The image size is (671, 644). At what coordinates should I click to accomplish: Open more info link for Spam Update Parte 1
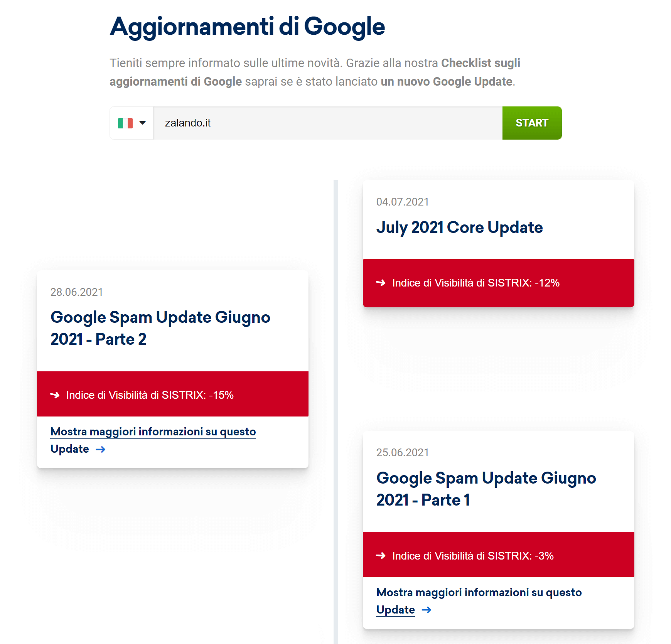(x=479, y=593)
